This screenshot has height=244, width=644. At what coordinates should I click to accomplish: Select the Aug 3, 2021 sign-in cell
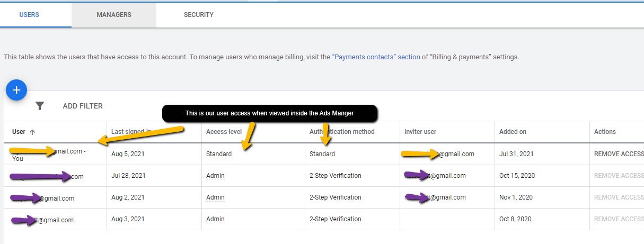(128, 219)
